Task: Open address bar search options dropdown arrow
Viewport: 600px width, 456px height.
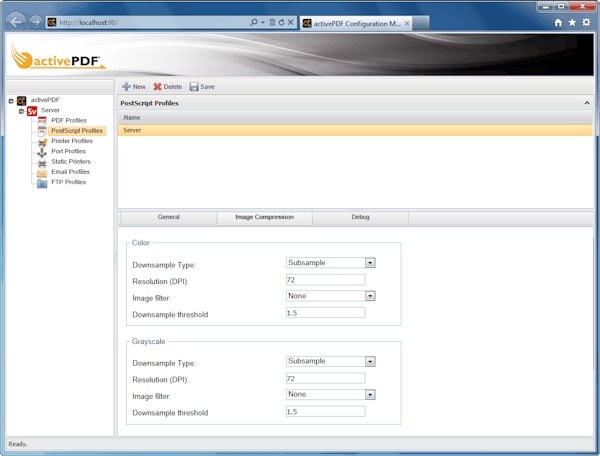Action: pyautogui.click(x=262, y=22)
